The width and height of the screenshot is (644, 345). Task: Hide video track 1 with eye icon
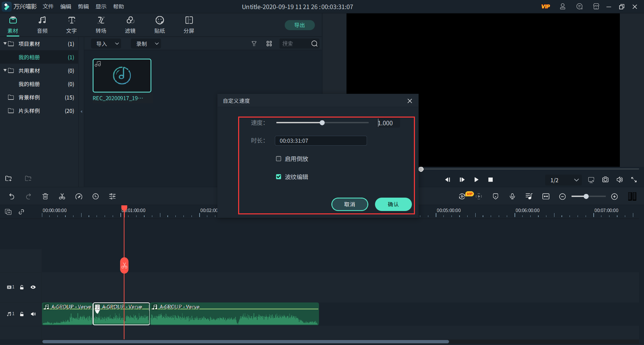coord(33,287)
